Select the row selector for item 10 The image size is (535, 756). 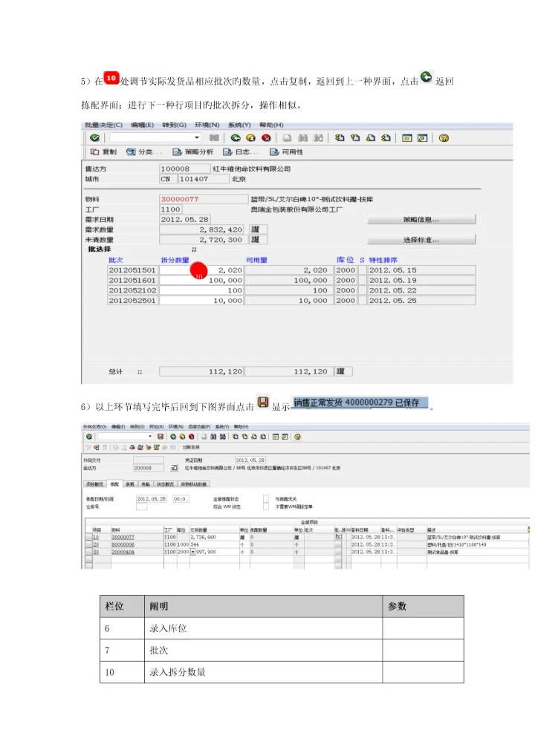tap(87, 536)
